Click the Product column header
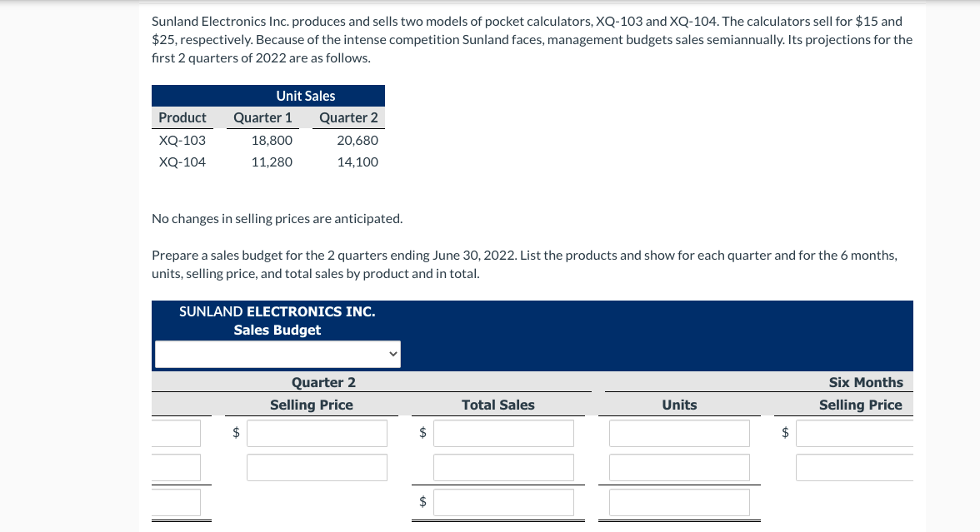 (x=182, y=118)
